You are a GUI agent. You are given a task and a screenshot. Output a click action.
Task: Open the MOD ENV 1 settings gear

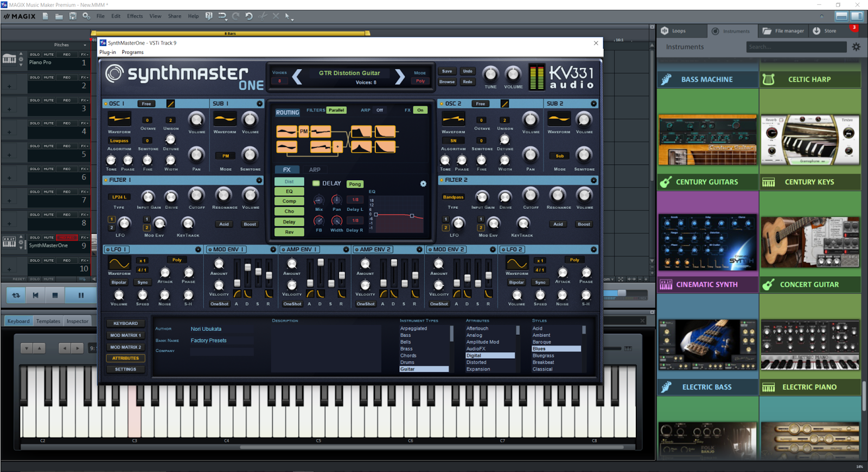click(x=273, y=250)
